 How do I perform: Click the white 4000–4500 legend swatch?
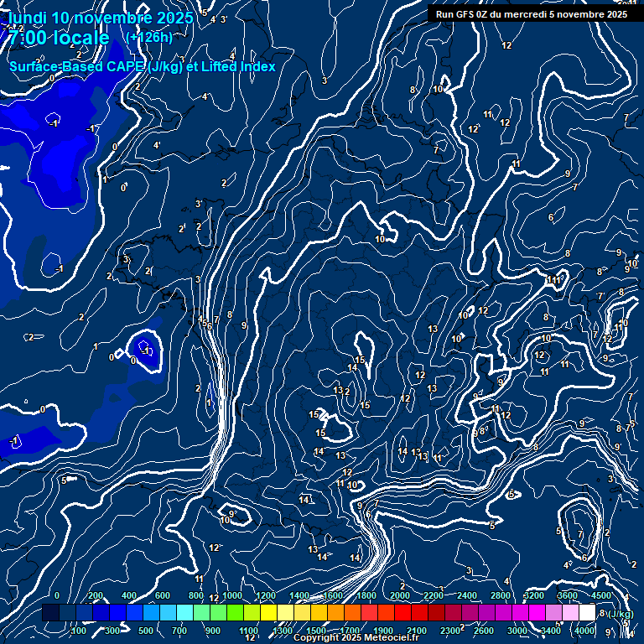point(587,612)
